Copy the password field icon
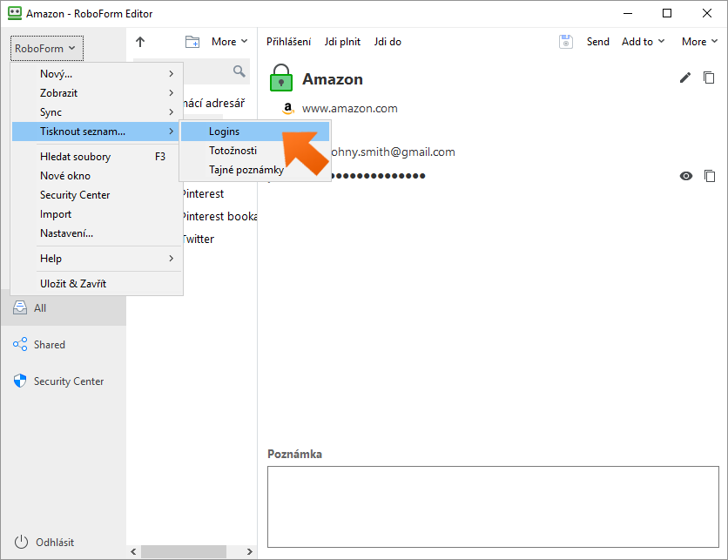728x560 pixels. coord(710,176)
